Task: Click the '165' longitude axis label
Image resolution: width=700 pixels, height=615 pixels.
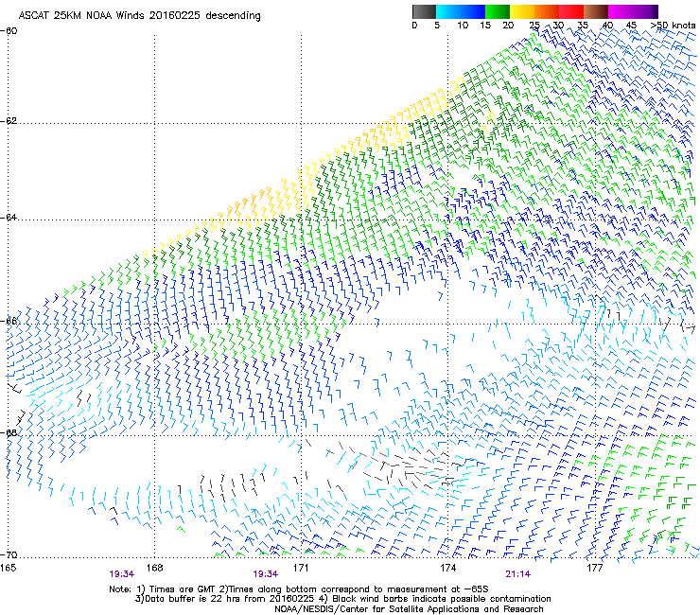Action: click(8, 568)
